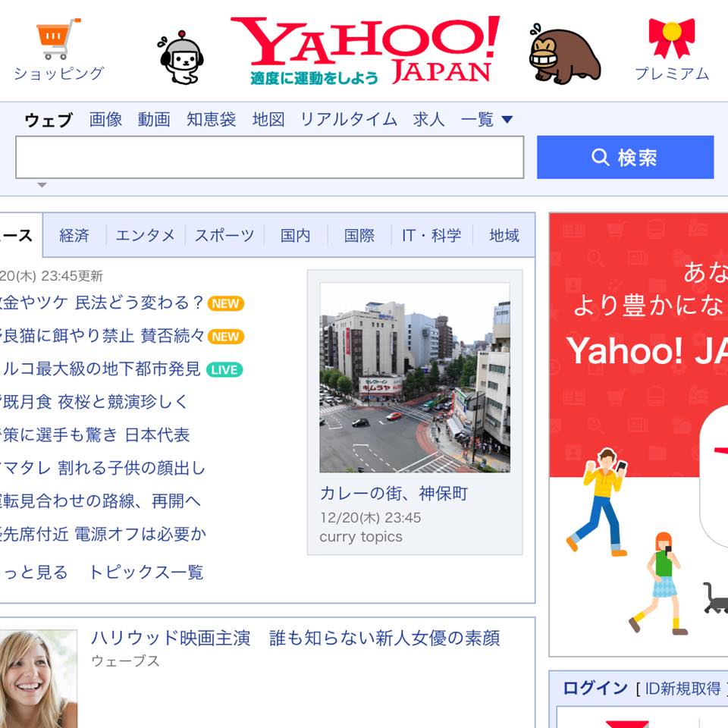Viewport: 728px width, 728px height.
Task: Focus the main search input box
Action: point(270,158)
